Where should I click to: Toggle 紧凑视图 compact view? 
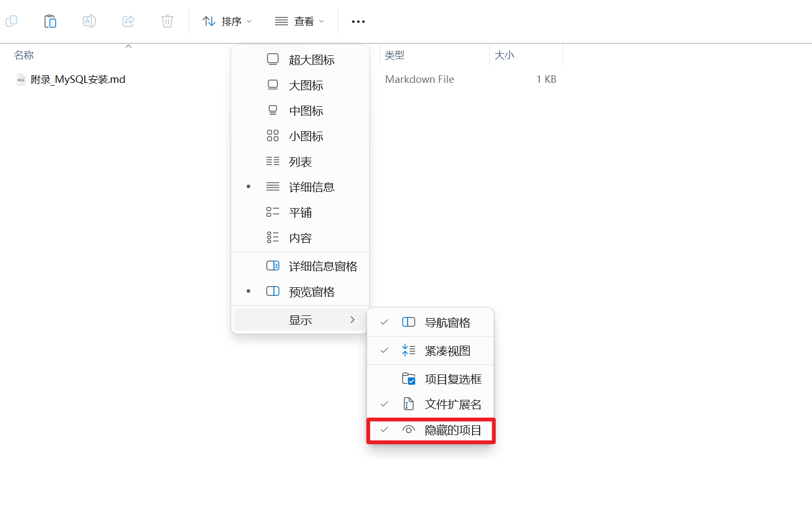coord(431,351)
